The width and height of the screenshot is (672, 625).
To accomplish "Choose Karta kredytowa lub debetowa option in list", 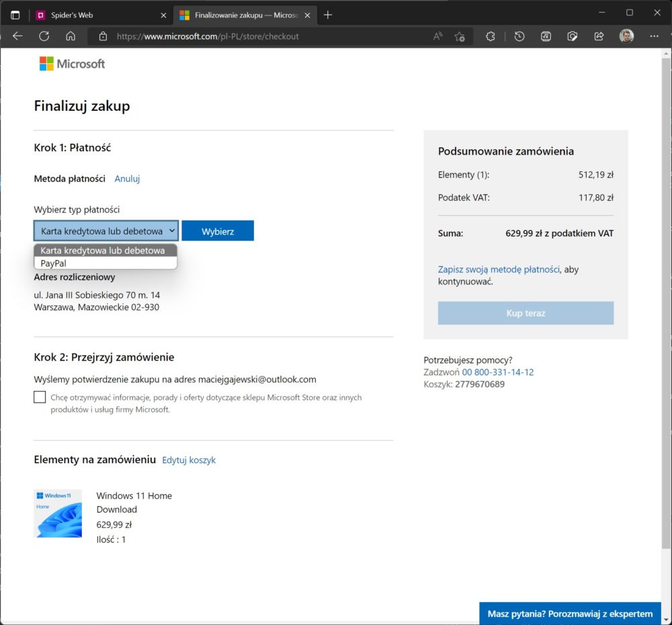I will [106, 251].
